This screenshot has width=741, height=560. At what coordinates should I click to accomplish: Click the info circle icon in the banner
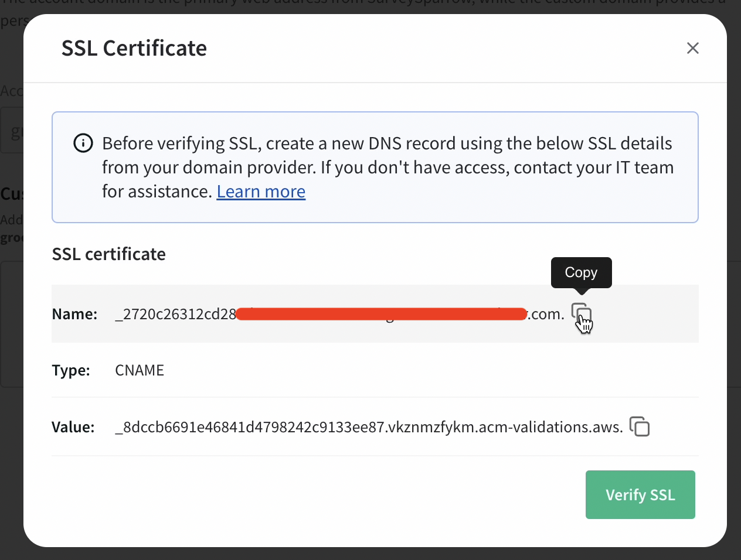pyautogui.click(x=83, y=143)
